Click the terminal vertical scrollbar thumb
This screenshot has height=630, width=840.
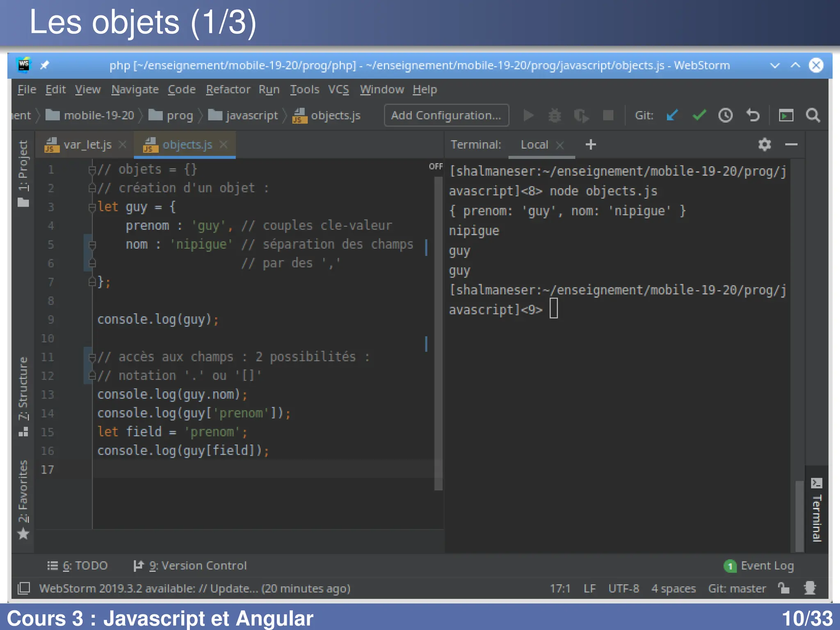coord(799,516)
